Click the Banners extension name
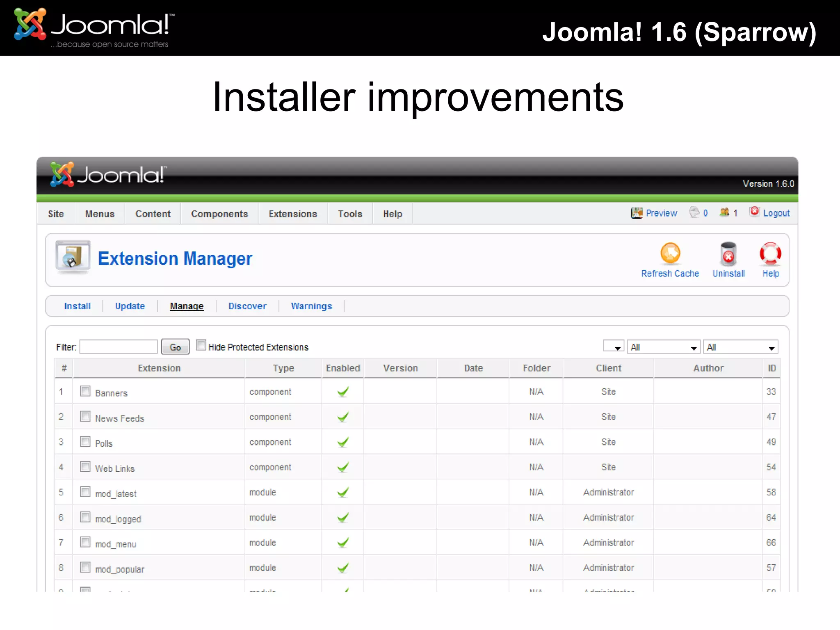Screen dimensions: 840x630 (x=111, y=393)
